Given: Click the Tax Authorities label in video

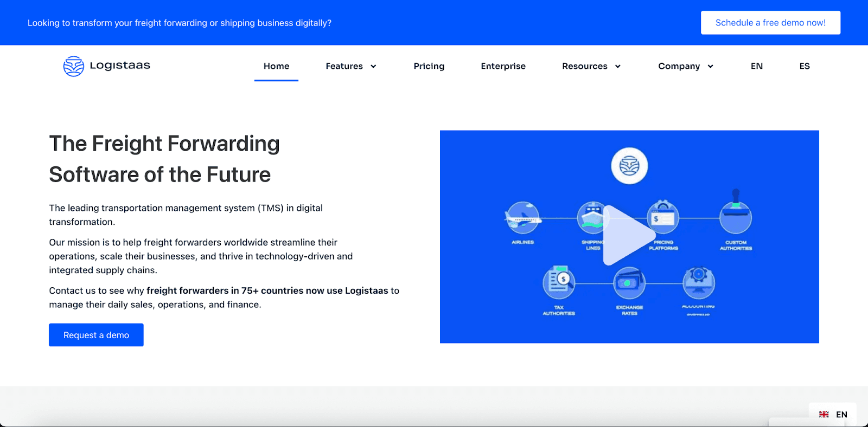Looking at the screenshot, I should 559,310.
